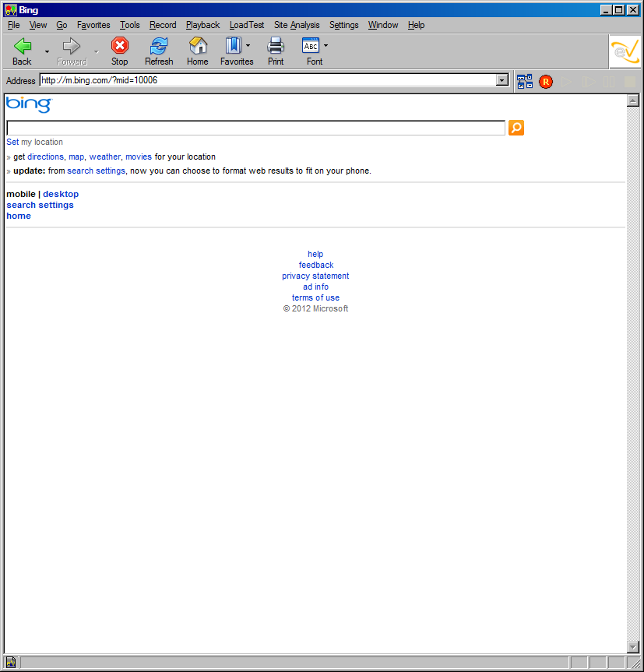Open the LoadTest menu
The image size is (644, 672).
[x=247, y=25]
